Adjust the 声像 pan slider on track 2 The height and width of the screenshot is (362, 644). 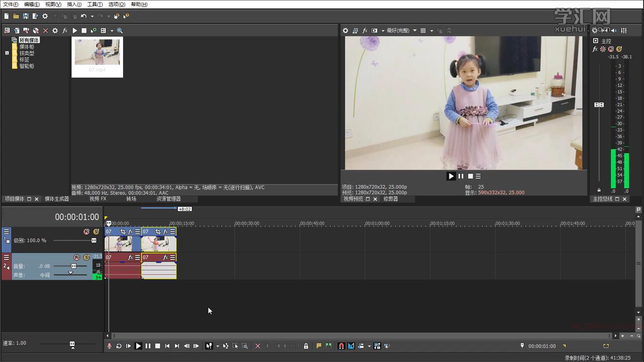[70, 273]
